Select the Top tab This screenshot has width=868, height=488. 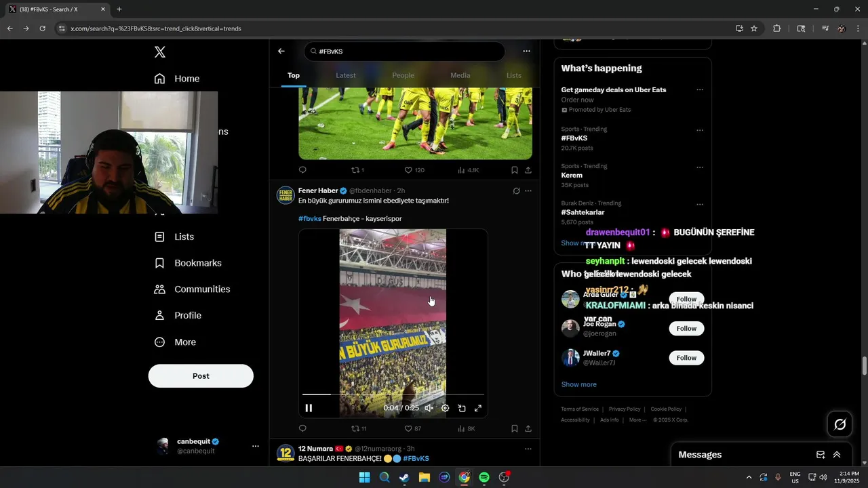coord(294,75)
